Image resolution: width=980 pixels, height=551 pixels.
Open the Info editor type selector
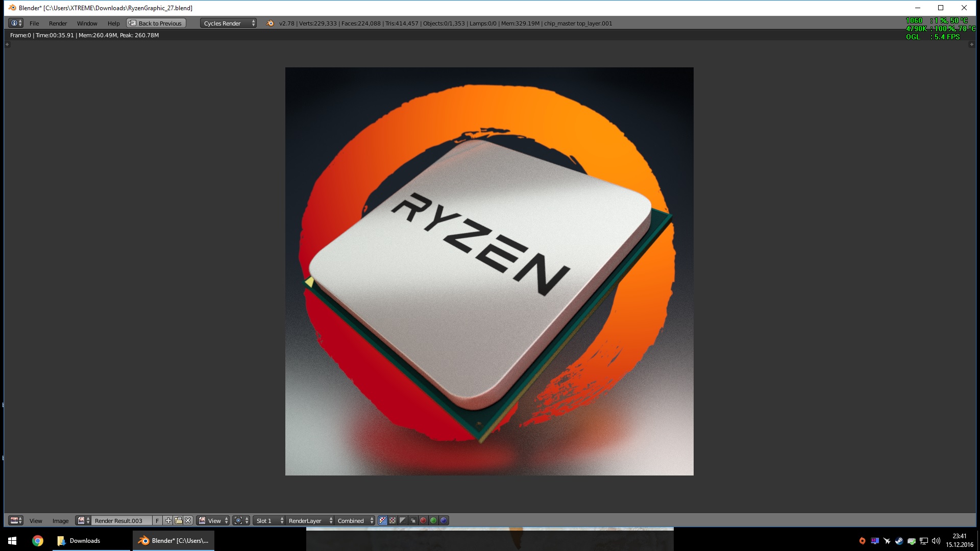click(x=16, y=23)
